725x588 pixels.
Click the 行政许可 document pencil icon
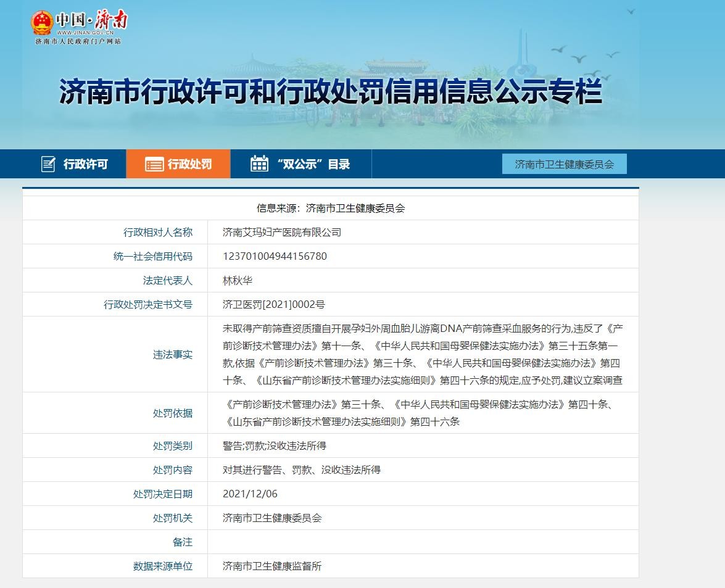(x=48, y=164)
